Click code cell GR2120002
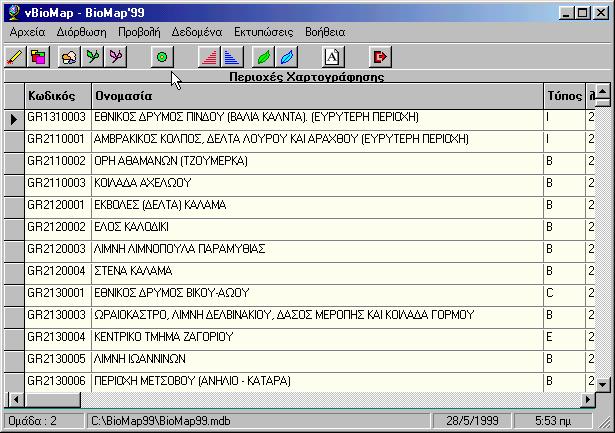 pyautogui.click(x=58, y=229)
